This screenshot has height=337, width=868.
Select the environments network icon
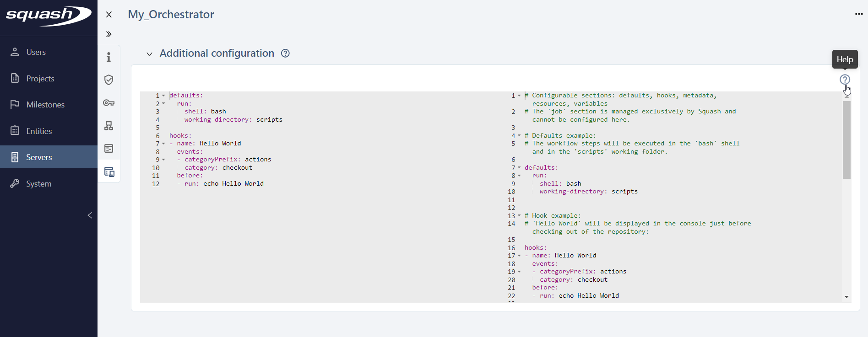(x=108, y=126)
